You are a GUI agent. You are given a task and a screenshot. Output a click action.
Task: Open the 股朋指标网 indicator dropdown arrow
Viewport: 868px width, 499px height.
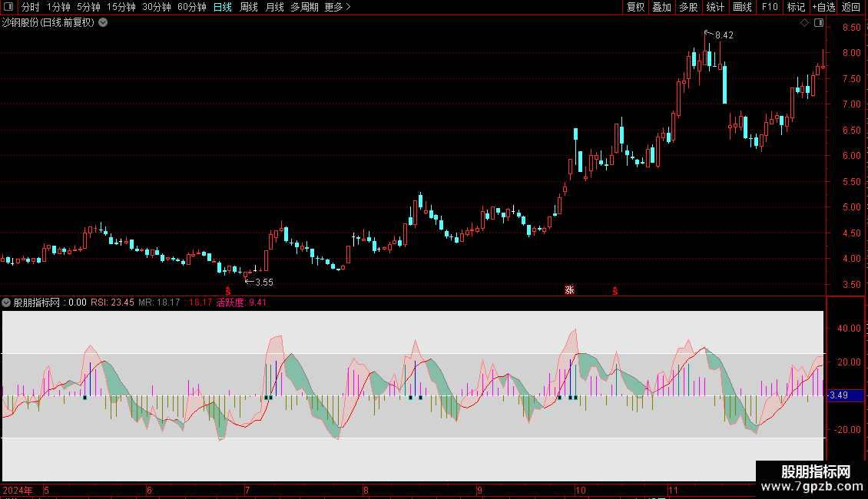[6, 302]
